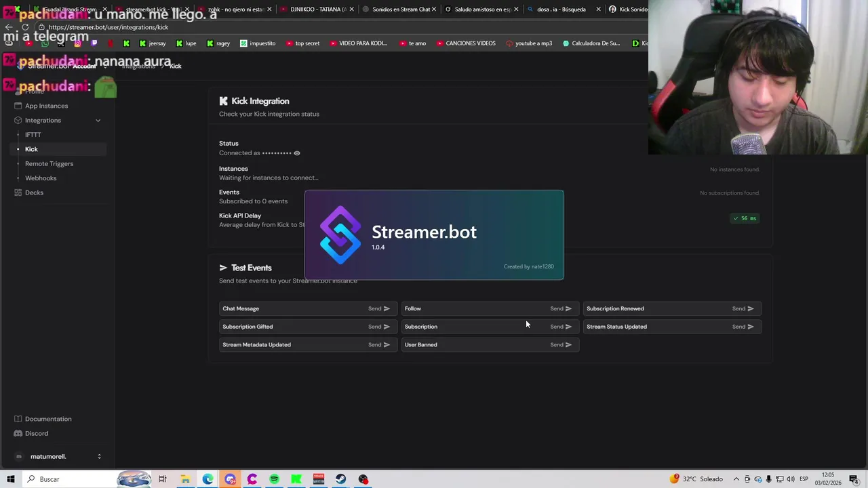Send the Subscription Renewed test event
This screenshot has height=488, width=868.
743,308
